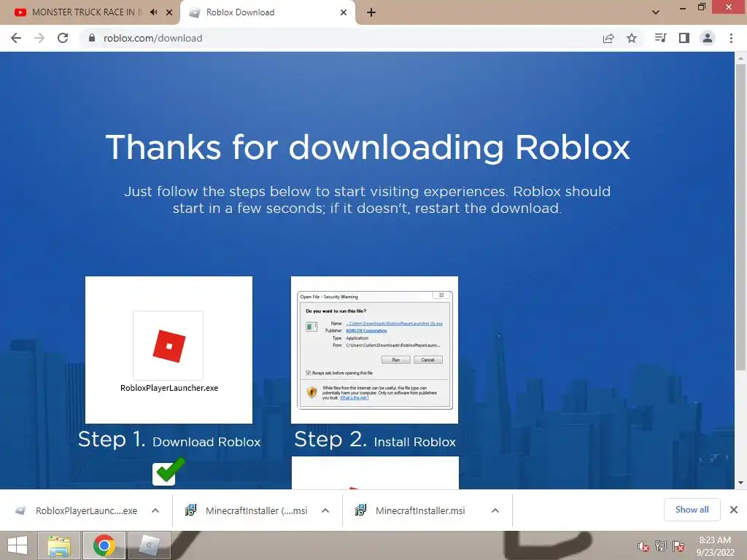Go back to the previous page
This screenshot has width=747, height=560.
[x=16, y=38]
